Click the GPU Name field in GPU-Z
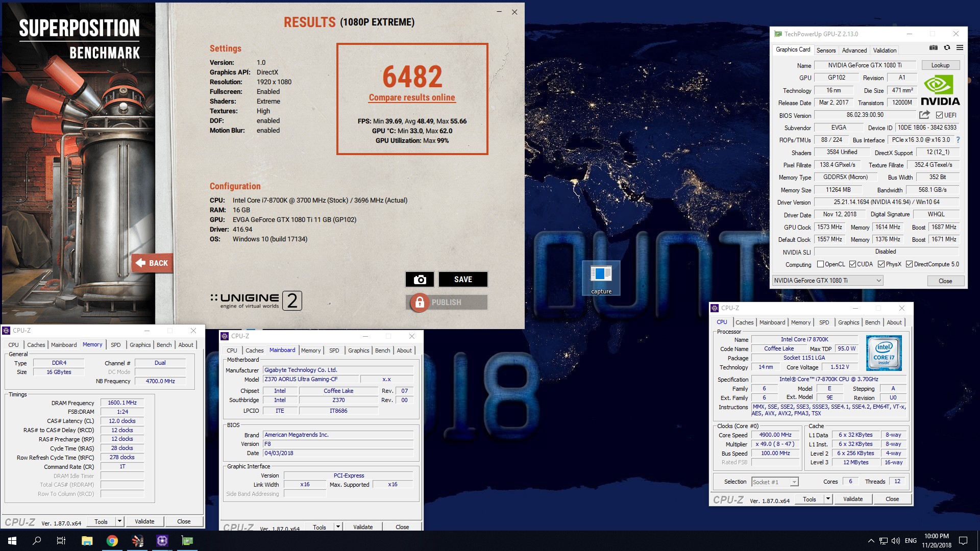The height and width of the screenshot is (551, 980). click(x=865, y=65)
